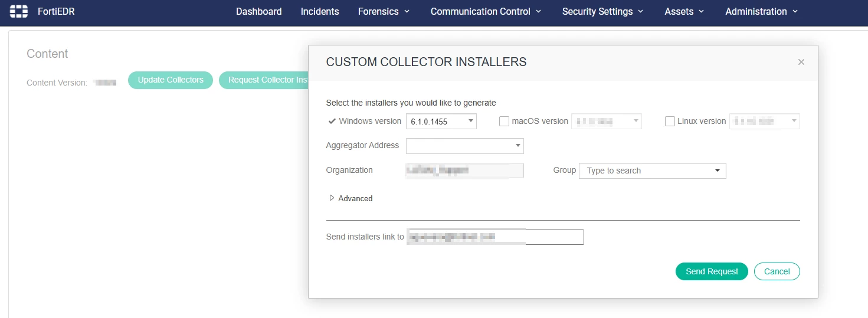The height and width of the screenshot is (318, 868).
Task: Open the Group 'Type to search' dropdown
Action: pos(653,171)
